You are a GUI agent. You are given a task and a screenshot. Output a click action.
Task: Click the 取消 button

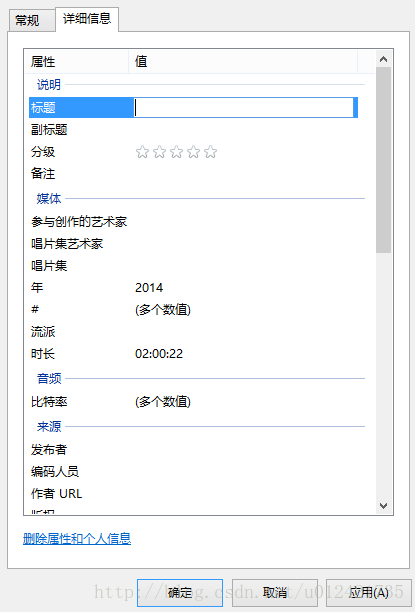coord(275,593)
